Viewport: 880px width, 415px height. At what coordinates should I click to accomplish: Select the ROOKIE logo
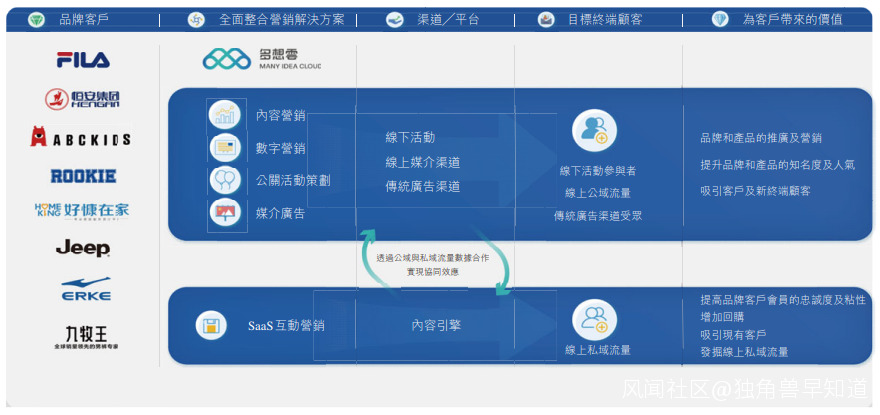coord(84,176)
